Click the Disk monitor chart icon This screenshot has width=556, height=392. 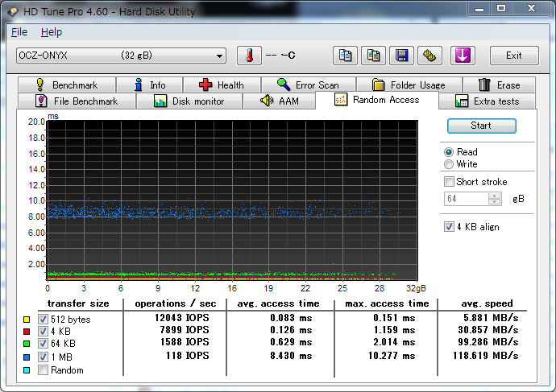(160, 101)
